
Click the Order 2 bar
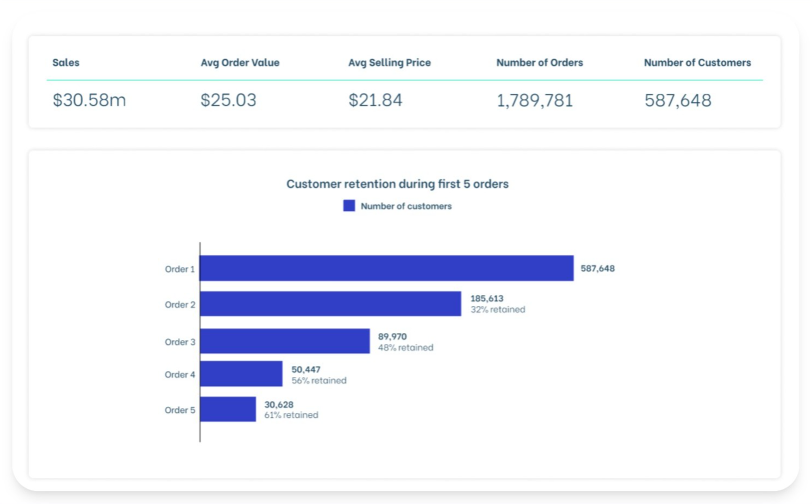(x=330, y=304)
